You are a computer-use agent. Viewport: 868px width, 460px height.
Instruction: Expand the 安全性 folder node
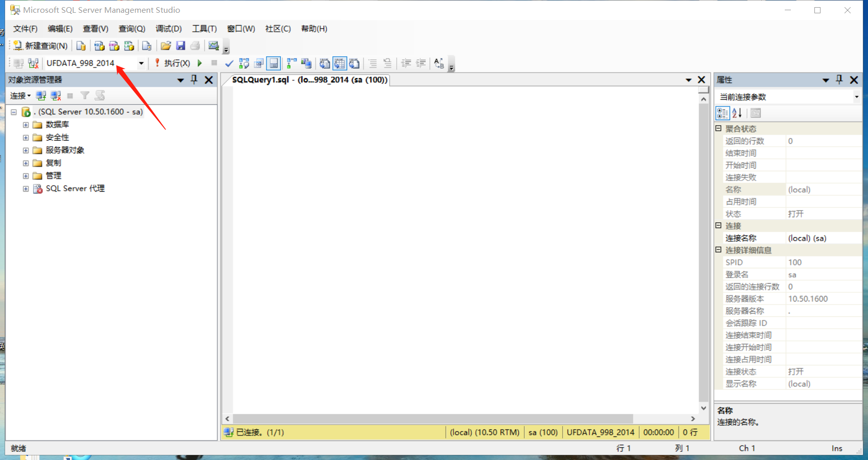(26, 137)
